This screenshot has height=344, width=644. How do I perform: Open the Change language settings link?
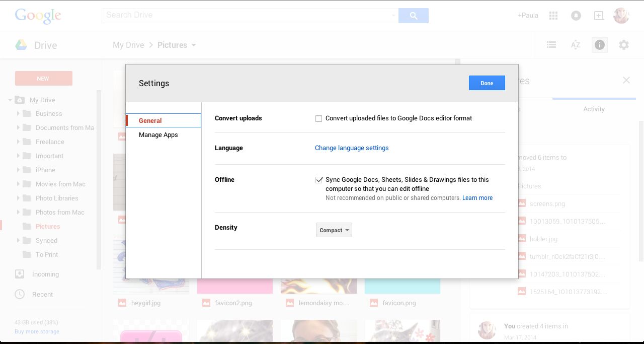[352, 148]
